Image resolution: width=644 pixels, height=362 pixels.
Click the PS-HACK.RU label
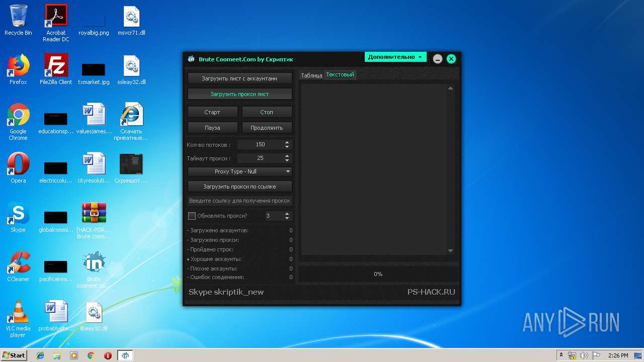click(x=431, y=292)
